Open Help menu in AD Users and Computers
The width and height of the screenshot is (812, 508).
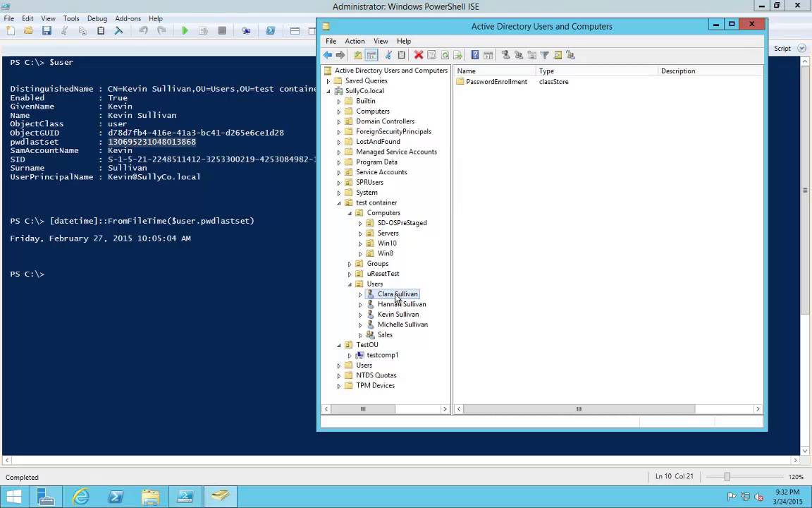click(404, 41)
